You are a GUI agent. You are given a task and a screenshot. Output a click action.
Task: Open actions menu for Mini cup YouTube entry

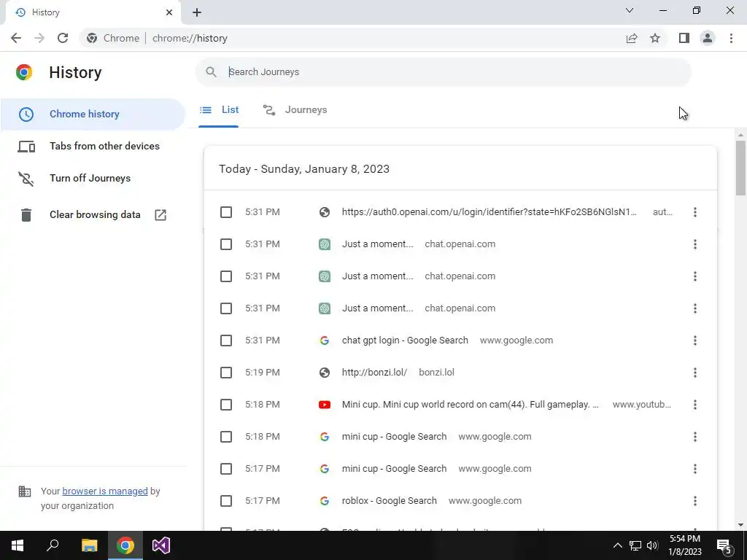695,405
